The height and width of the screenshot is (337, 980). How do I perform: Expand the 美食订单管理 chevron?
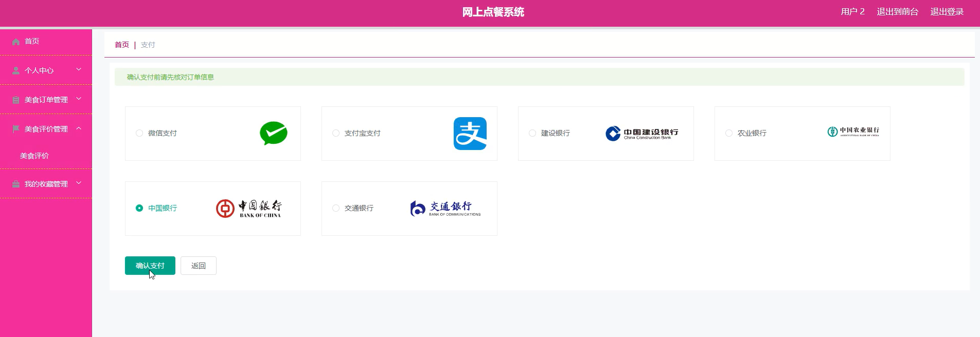point(79,99)
